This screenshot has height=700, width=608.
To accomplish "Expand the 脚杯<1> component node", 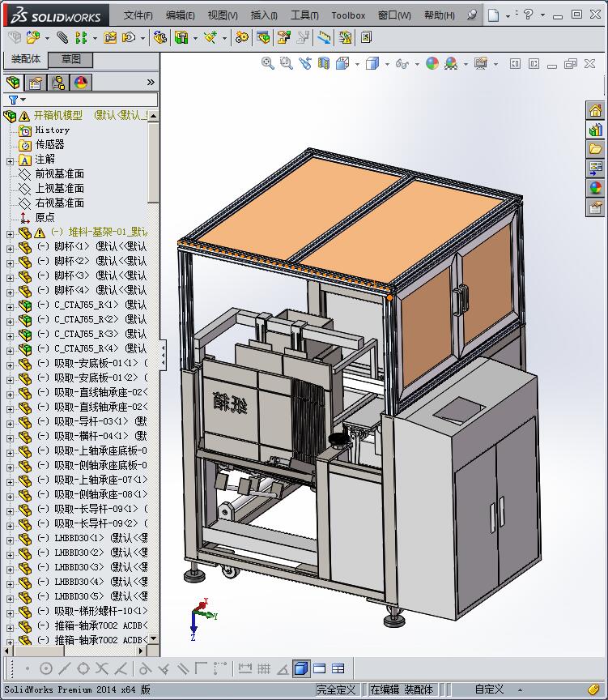I will point(11,249).
